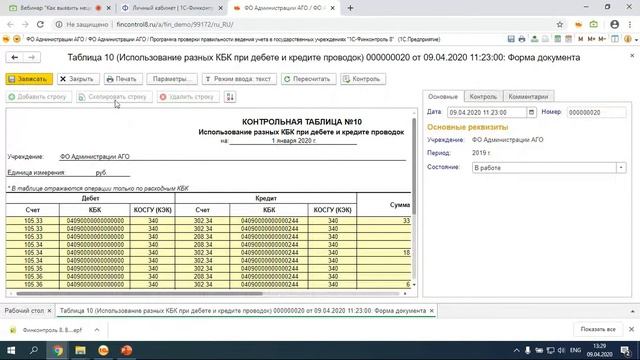
Task: Click the orange browser extension icon
Action: (578, 24)
